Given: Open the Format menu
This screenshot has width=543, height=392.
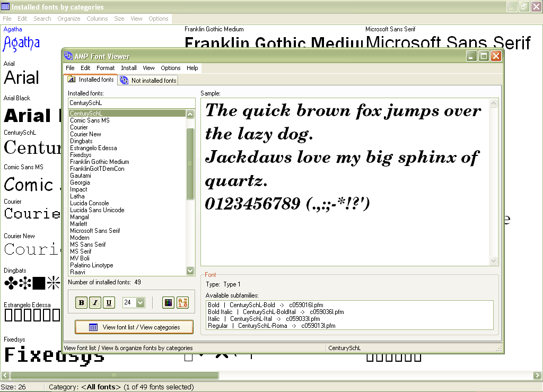Looking at the screenshot, I should click(x=106, y=68).
